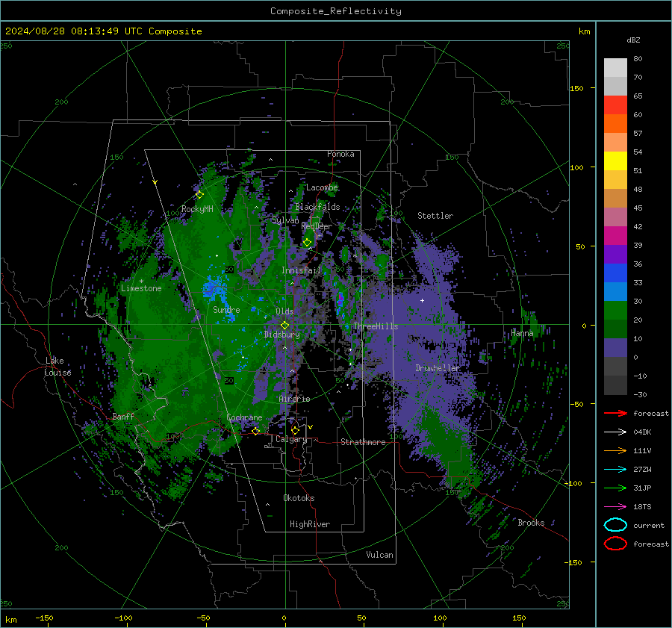Click the yellow diamond marker above Calgary label
This screenshot has height=628, width=672.
pos(295,430)
